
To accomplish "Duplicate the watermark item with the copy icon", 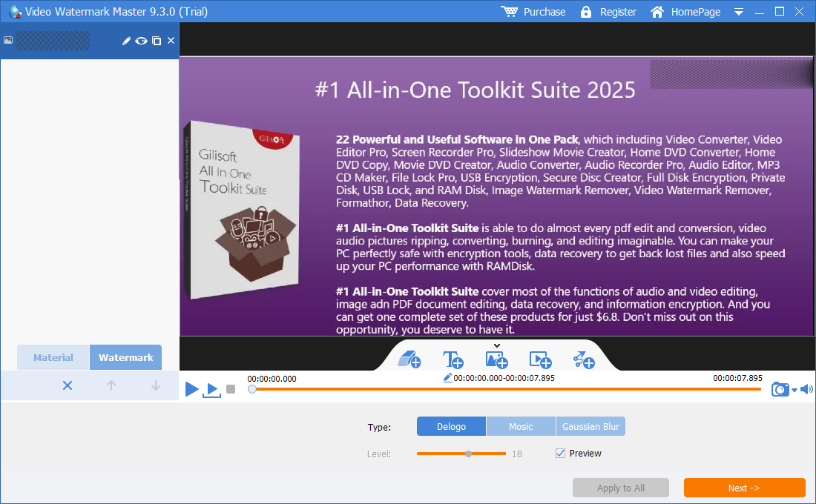I will (157, 41).
